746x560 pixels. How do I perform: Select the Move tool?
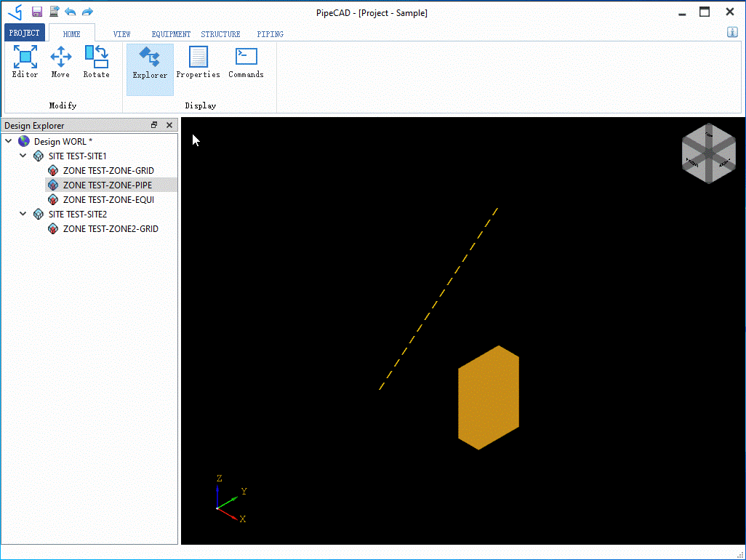point(60,62)
